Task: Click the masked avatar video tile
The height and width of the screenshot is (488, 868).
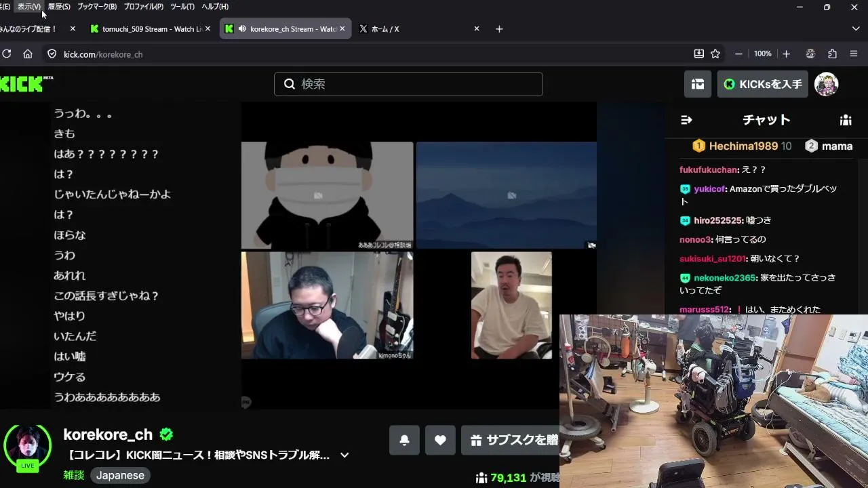Action: click(x=327, y=195)
